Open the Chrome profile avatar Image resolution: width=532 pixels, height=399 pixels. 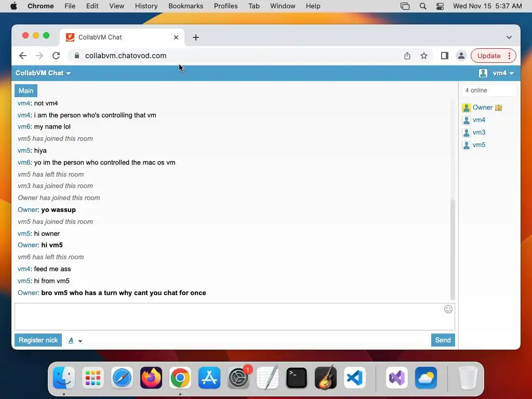coord(461,56)
